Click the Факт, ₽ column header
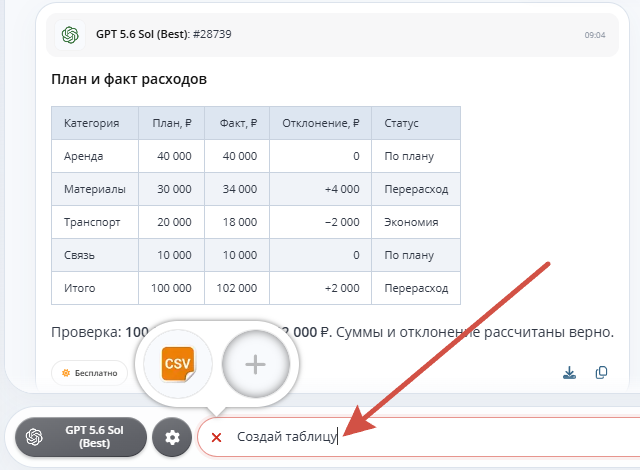This screenshot has width=640, height=470. click(238, 123)
